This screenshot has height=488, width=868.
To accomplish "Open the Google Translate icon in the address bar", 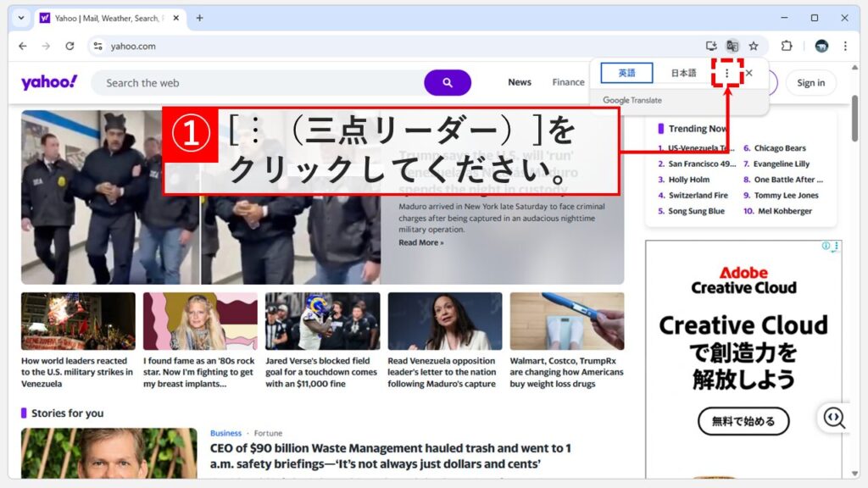I will [x=732, y=46].
